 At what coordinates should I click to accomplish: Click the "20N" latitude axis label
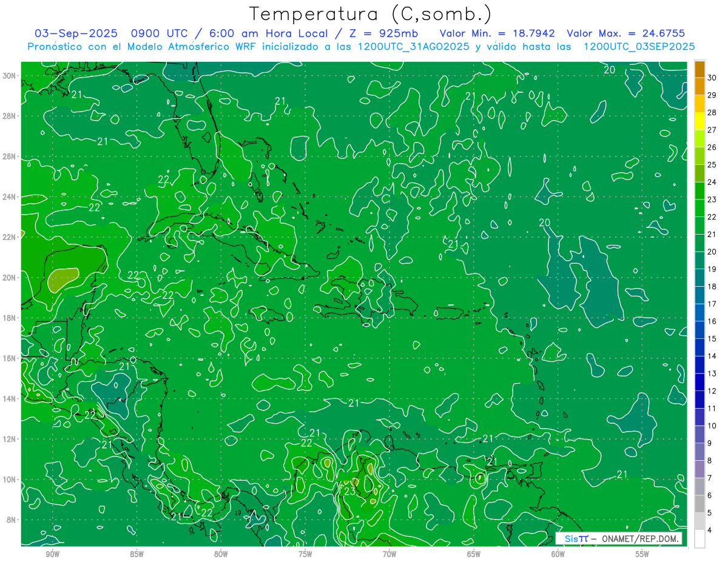(10, 277)
